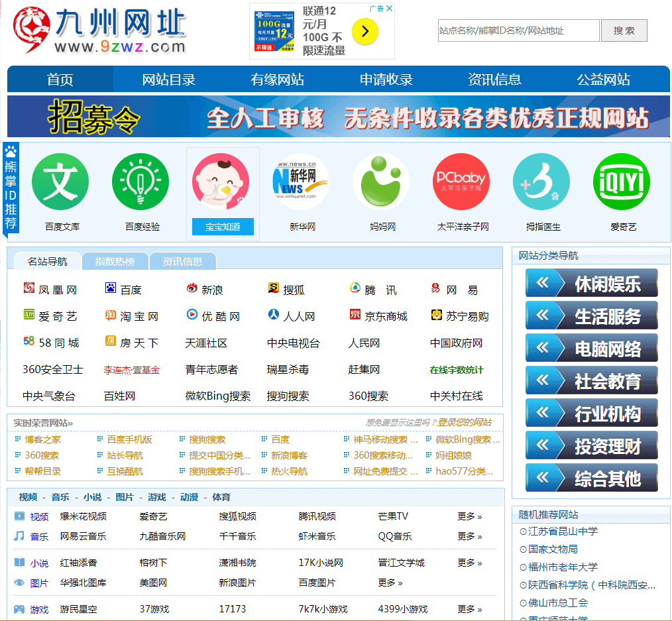
Task: Open the 爱奇艺 iQIYI green icon
Action: (622, 182)
